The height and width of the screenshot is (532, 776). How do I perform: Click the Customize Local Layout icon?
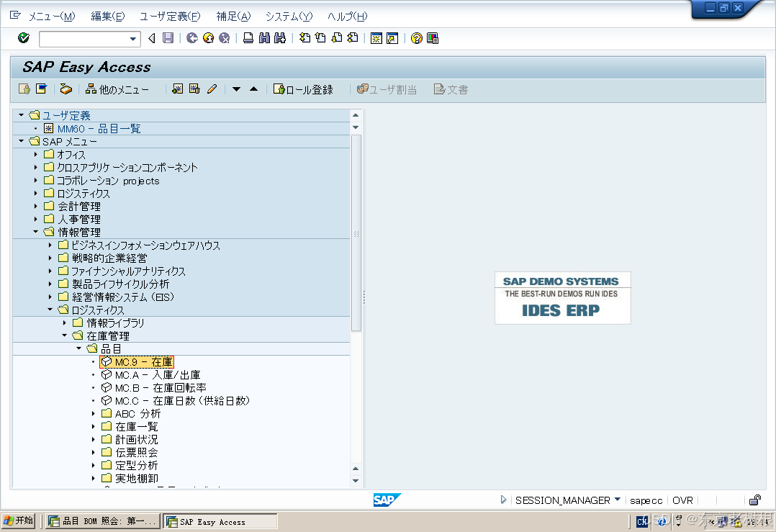(433, 38)
